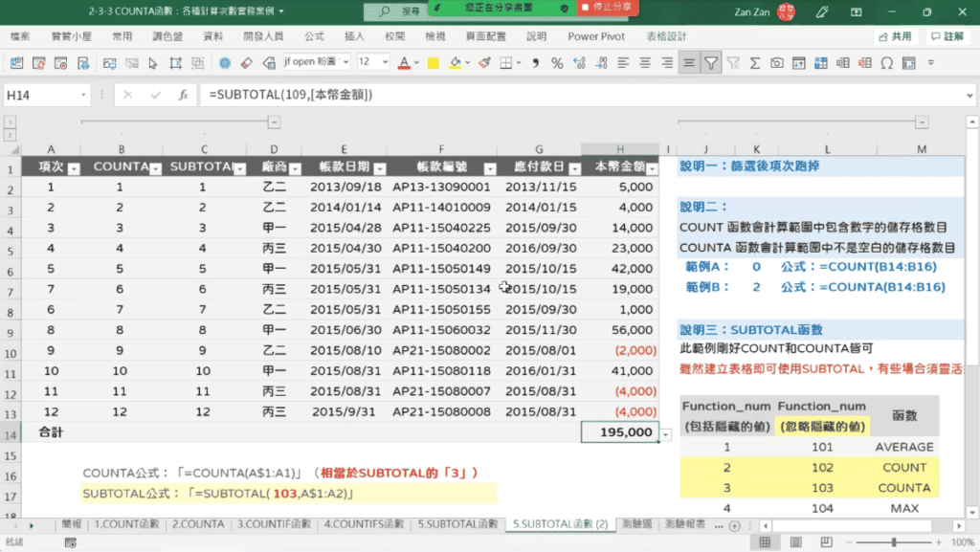Click the fill bucket color icon
Screen dimensions: 980x552
click(x=455, y=63)
